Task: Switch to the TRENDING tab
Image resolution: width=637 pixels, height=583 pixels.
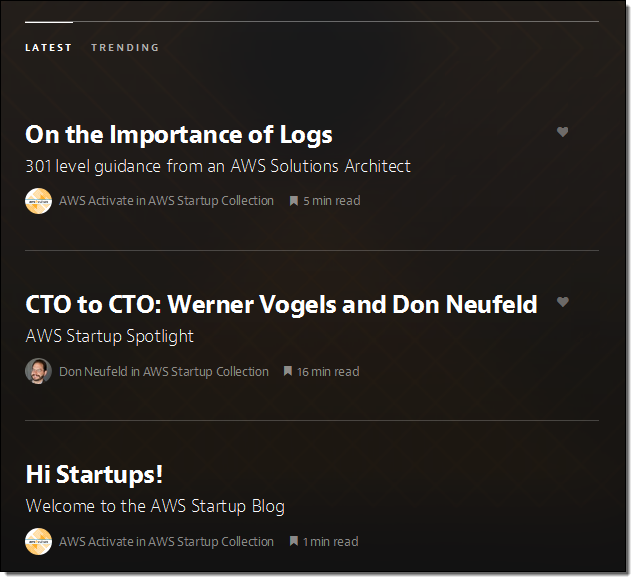Action: pos(125,47)
